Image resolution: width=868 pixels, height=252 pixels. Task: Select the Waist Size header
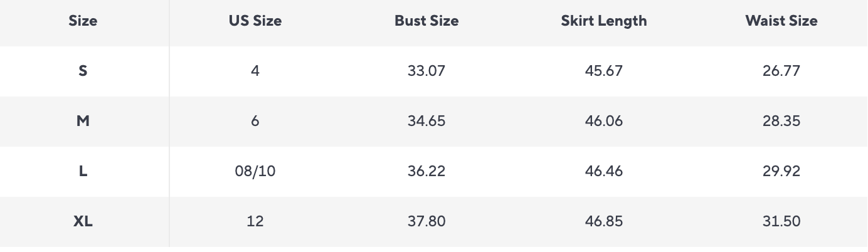tap(781, 21)
